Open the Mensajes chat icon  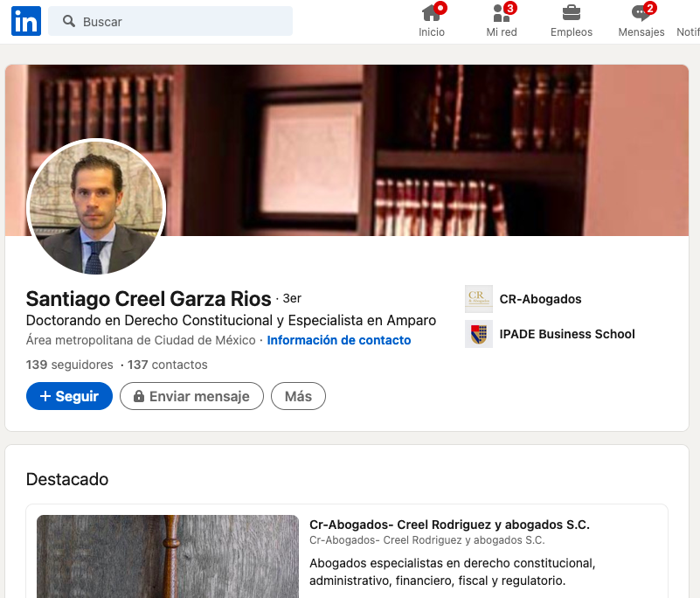(641, 12)
